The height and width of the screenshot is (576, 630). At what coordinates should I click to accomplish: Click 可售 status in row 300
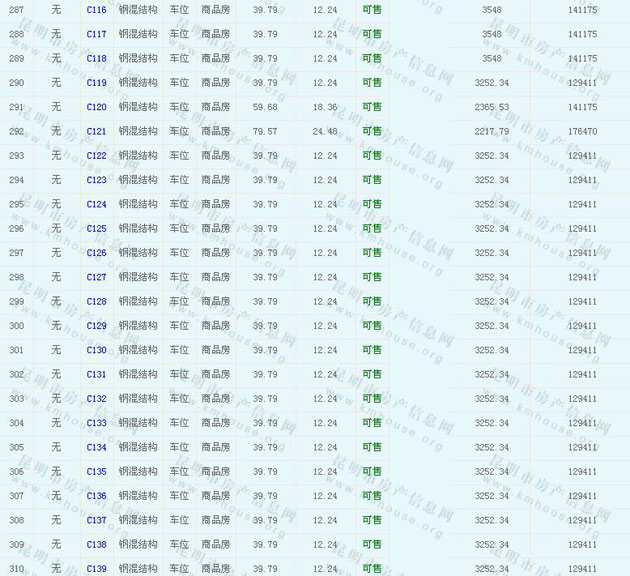pos(372,326)
